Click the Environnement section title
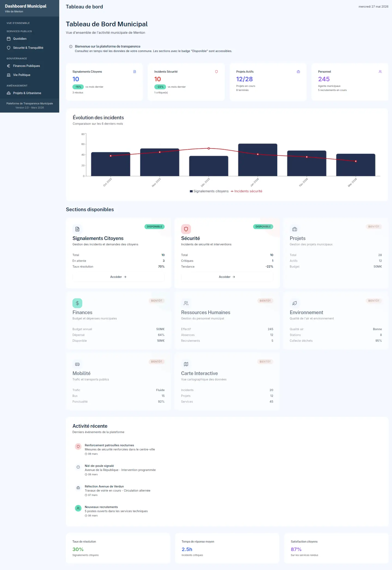Viewport: 392px width, 570px height. pos(306,312)
